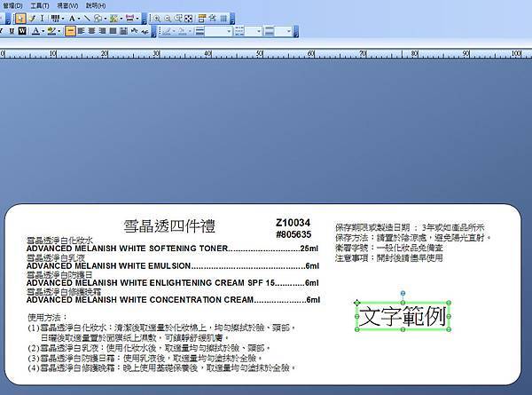Align text left
This screenshot has width=532, height=395.
(x=81, y=31)
